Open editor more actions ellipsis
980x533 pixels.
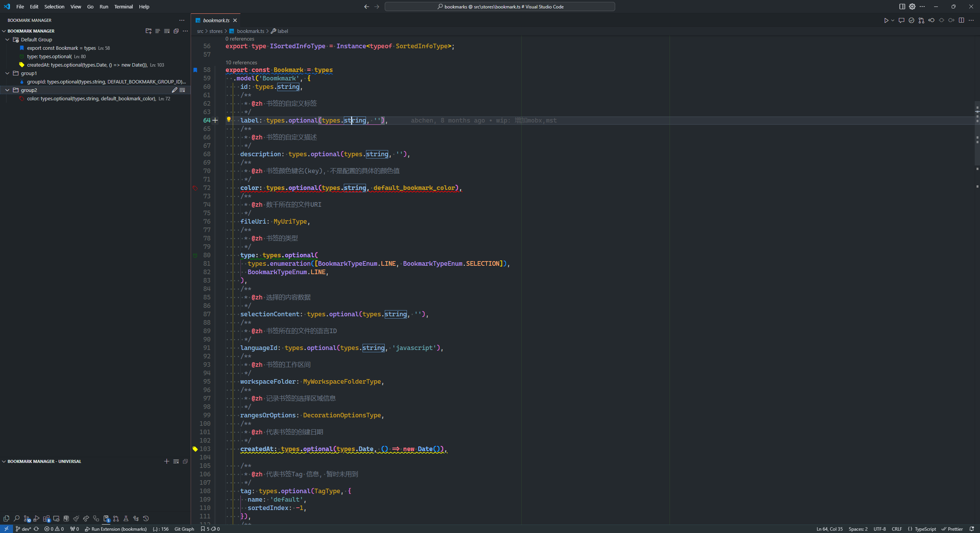(971, 20)
